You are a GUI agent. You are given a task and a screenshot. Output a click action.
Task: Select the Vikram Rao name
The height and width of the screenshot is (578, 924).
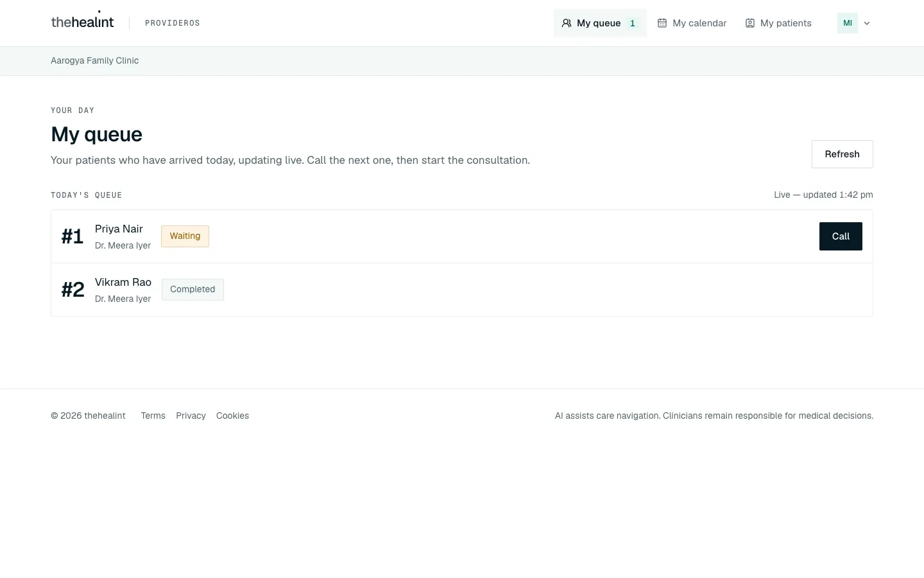coord(123,282)
